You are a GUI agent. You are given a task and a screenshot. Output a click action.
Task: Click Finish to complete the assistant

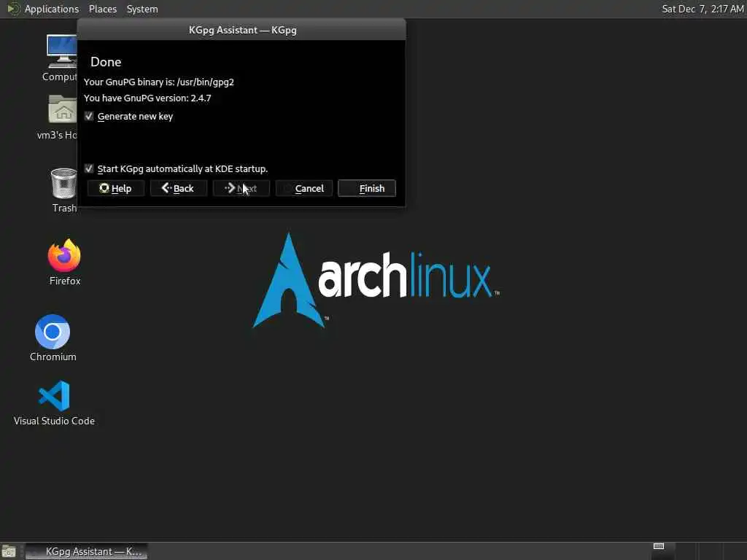(367, 188)
